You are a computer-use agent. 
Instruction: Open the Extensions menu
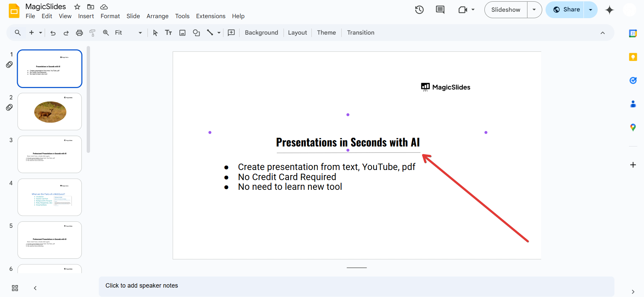(x=211, y=16)
